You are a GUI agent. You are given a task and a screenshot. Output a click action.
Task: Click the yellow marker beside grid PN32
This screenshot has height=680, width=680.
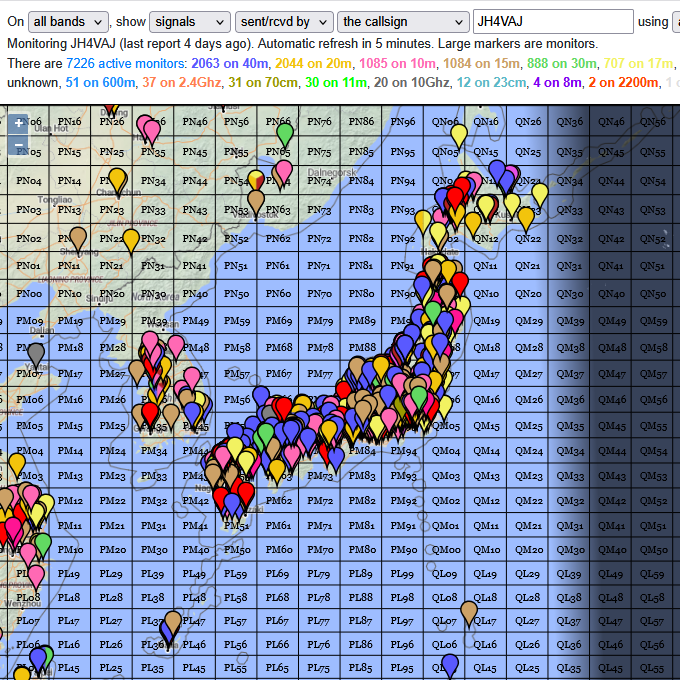click(131, 241)
